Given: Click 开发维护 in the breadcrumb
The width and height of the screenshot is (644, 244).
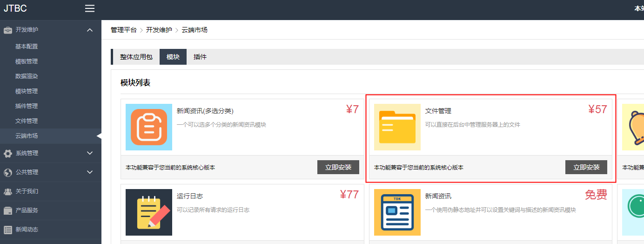Looking at the screenshot, I should pos(159,30).
